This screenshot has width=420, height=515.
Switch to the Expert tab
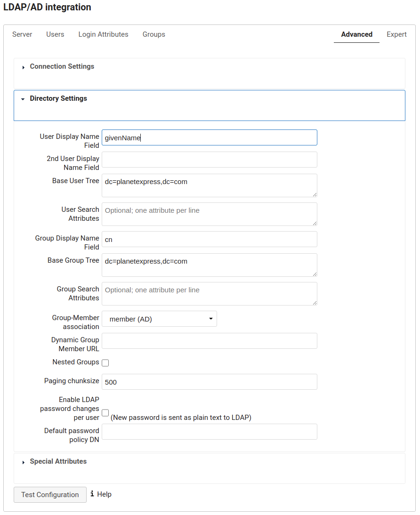[x=396, y=34]
